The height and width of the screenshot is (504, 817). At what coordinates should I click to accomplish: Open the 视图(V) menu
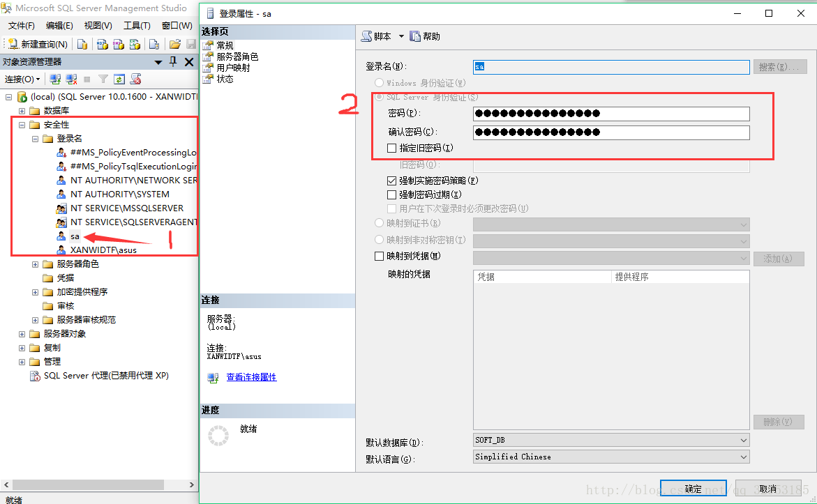[98, 26]
